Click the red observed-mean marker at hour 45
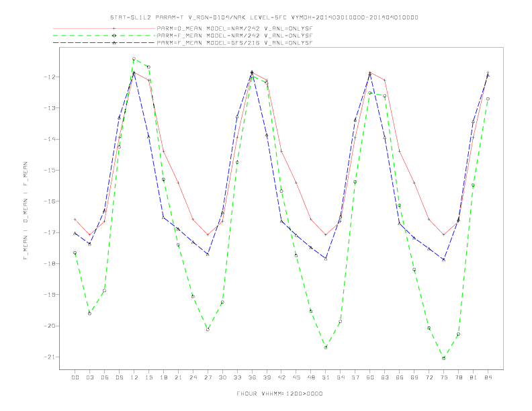This screenshot has width=532, height=411. click(296, 183)
